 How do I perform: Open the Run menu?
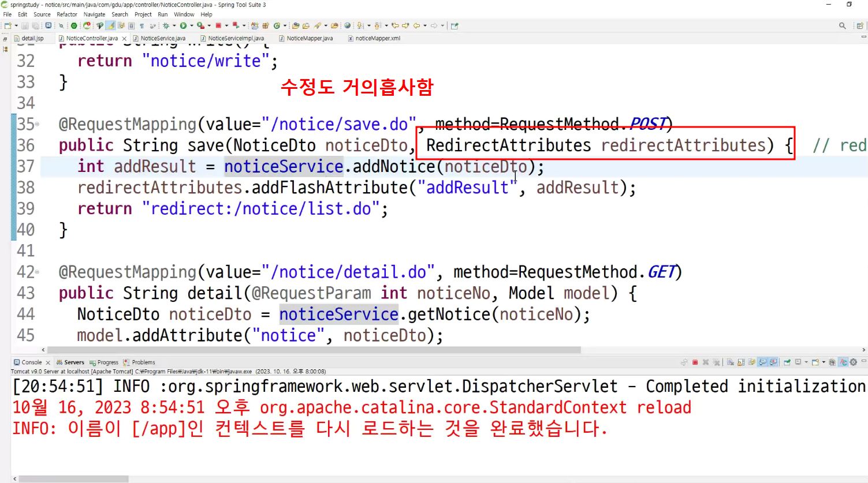(x=163, y=14)
